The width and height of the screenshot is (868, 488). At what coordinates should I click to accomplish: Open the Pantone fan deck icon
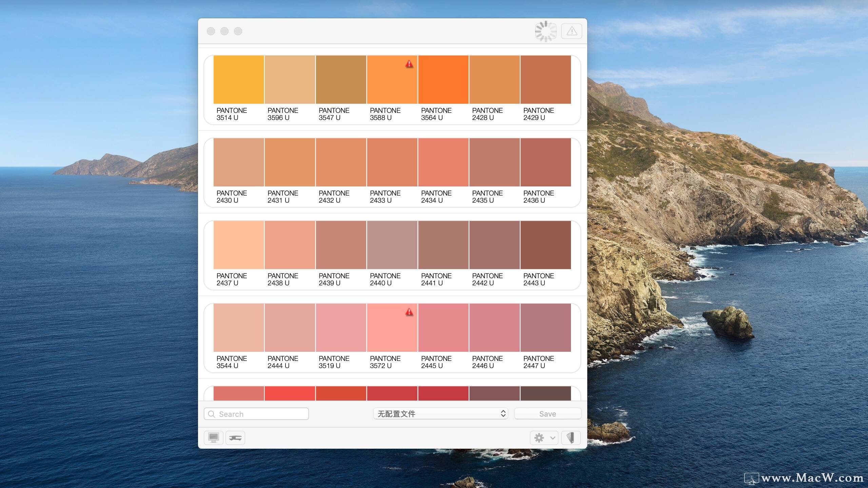(x=571, y=438)
